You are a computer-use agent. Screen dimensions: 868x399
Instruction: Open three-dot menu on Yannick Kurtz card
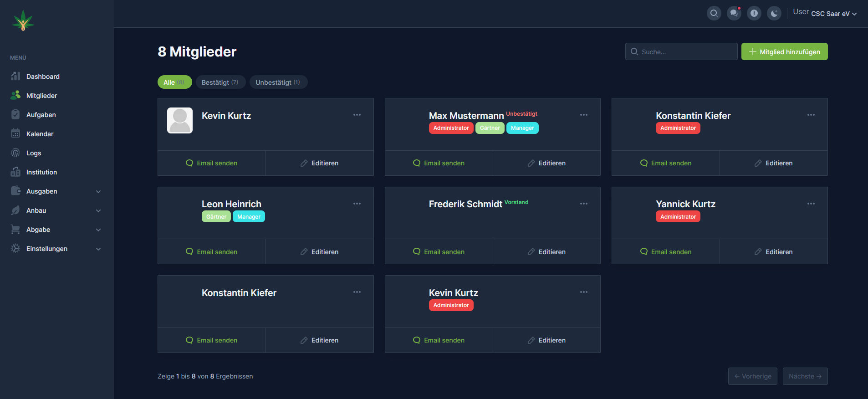tap(811, 204)
